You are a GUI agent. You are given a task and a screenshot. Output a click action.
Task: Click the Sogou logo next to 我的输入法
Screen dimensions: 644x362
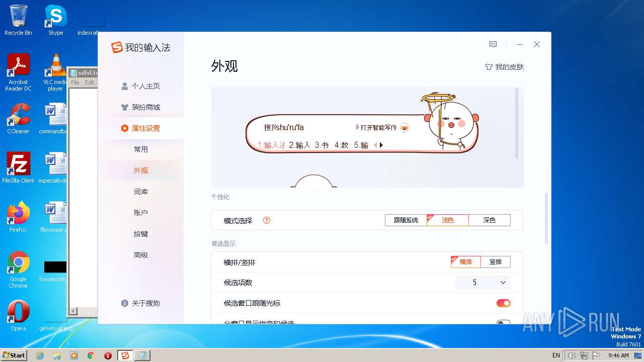[x=117, y=47]
